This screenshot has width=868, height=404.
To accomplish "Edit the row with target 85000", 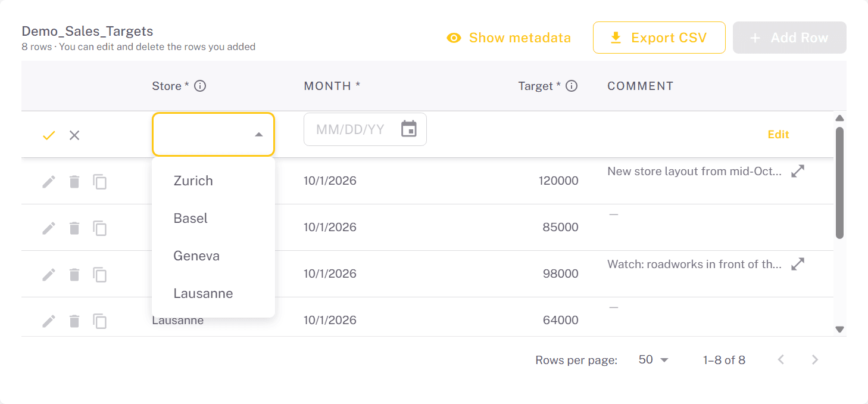I will 49,228.
